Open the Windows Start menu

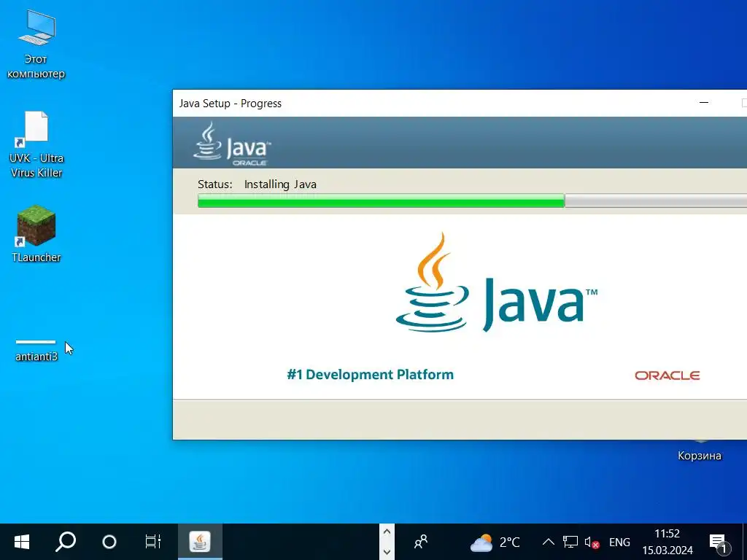click(22, 542)
